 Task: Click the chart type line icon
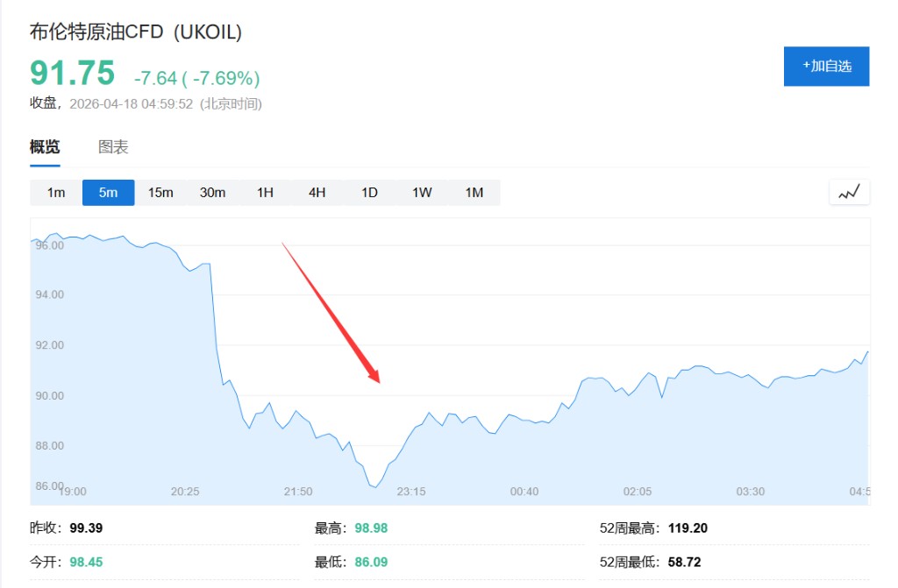[849, 193]
